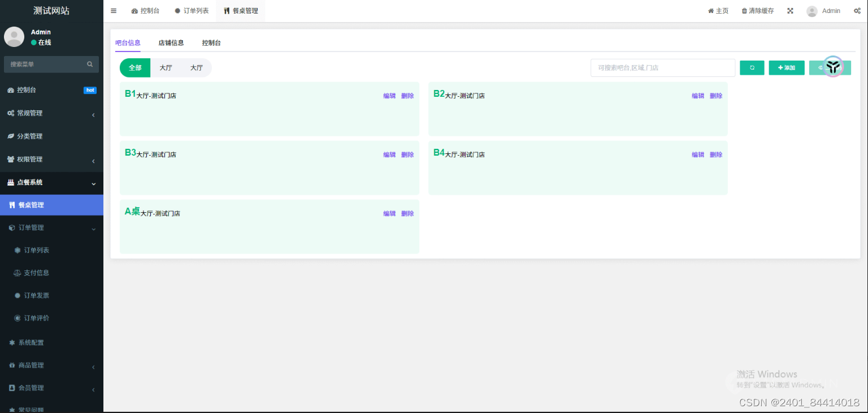Click the magnifier icon in sidebar search
The height and width of the screenshot is (413, 868).
click(x=90, y=64)
